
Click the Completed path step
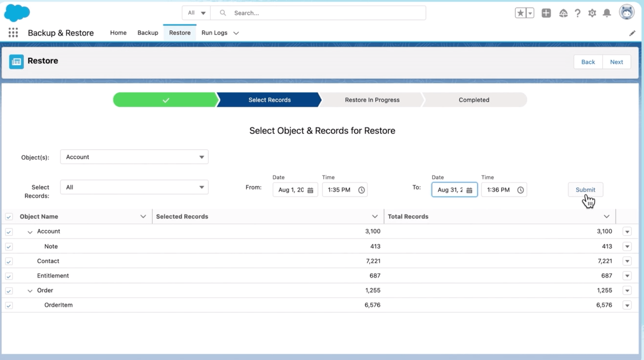[474, 100]
